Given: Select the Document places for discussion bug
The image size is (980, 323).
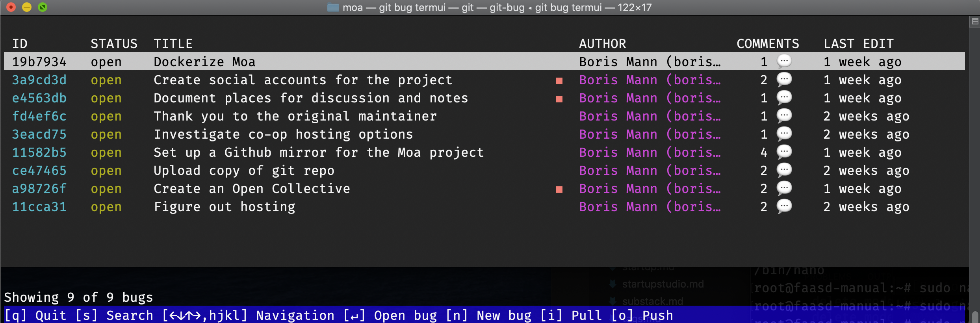Looking at the screenshot, I should coord(310,98).
